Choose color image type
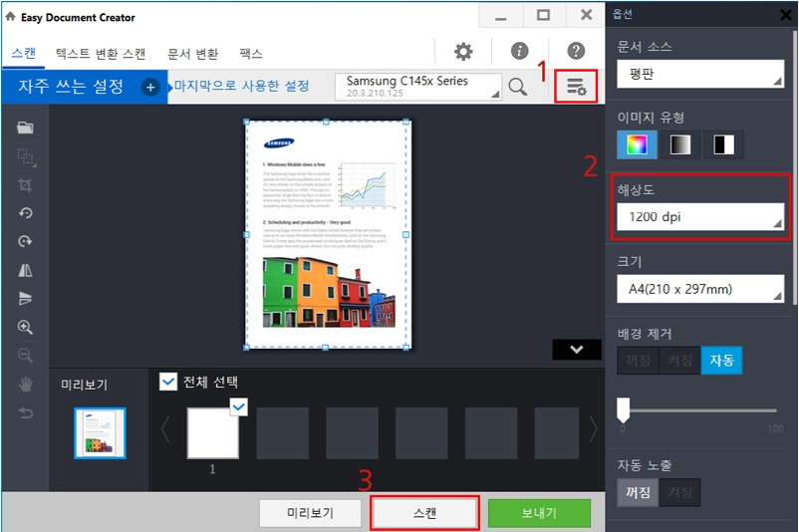The height and width of the screenshot is (532, 799). pyautogui.click(x=637, y=144)
